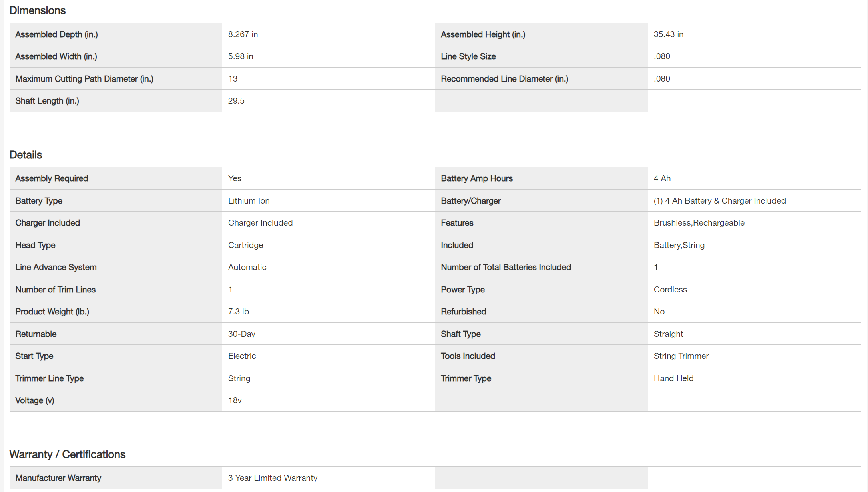Click the Battery Amp Hours label
Image resolution: width=868 pixels, height=492 pixels.
coord(476,178)
